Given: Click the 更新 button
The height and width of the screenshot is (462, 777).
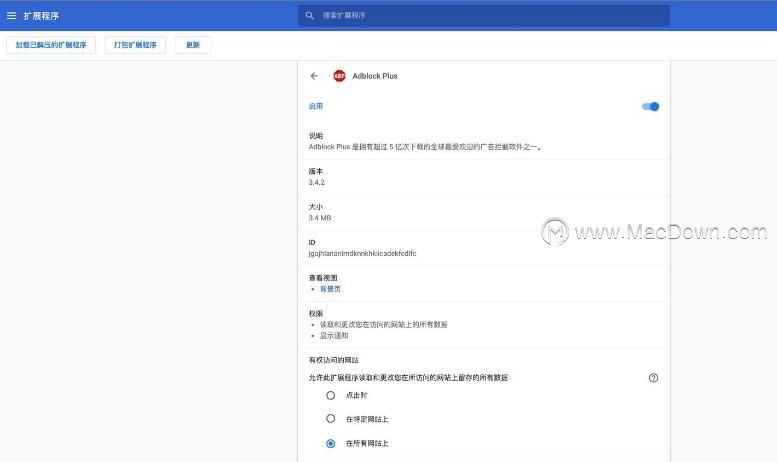Looking at the screenshot, I should point(193,45).
